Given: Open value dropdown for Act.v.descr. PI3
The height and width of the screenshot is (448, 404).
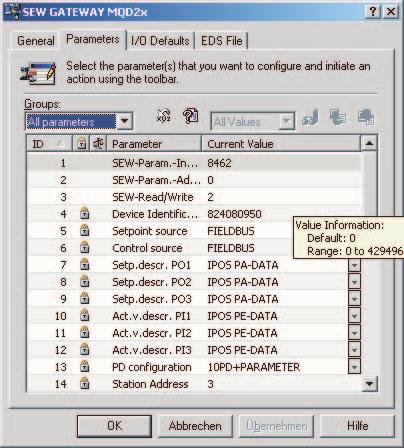Looking at the screenshot, I should coord(354,350).
